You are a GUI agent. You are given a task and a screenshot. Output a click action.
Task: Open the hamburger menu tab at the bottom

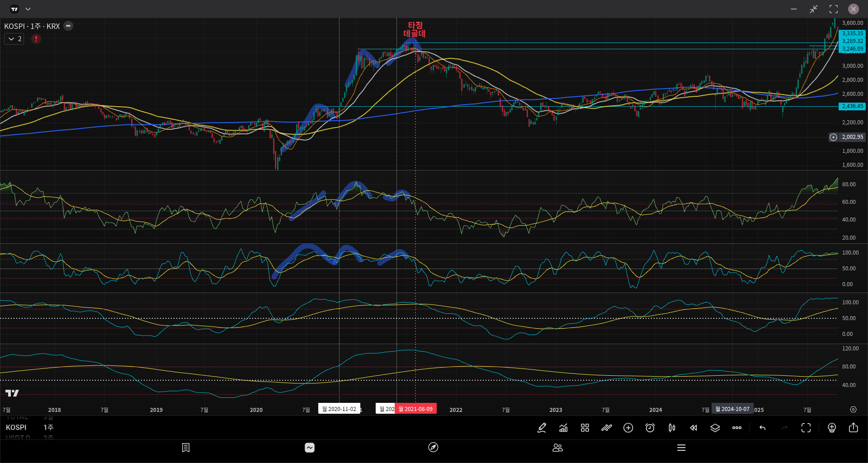(681, 448)
